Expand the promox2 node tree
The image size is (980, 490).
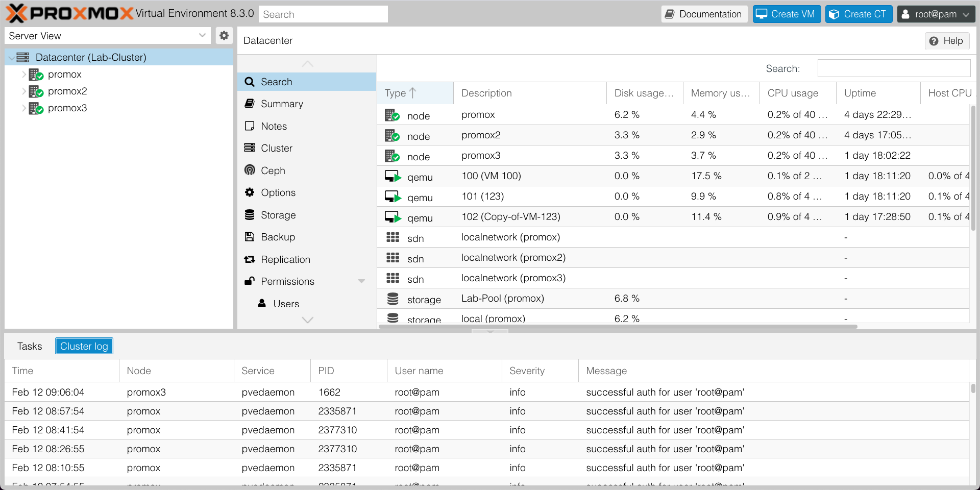(x=23, y=91)
